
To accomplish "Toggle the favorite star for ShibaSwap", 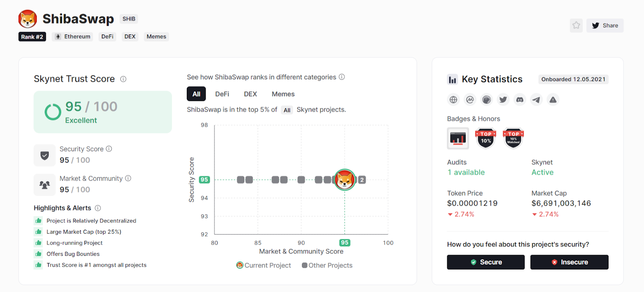I will [x=576, y=25].
